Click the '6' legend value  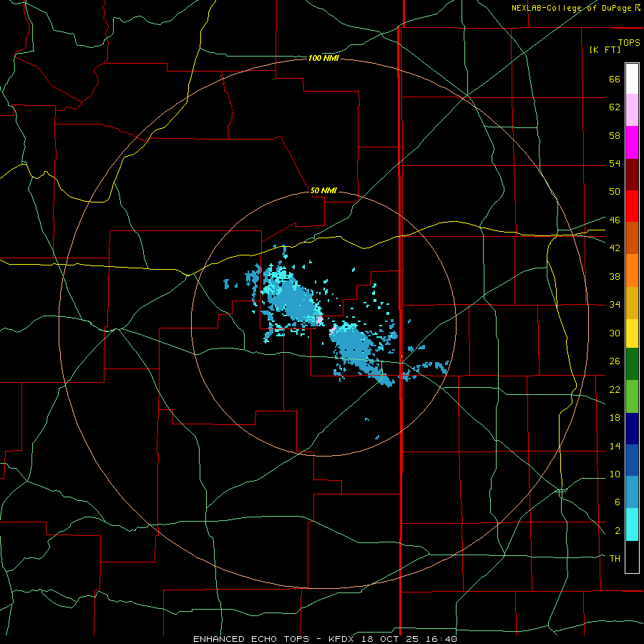click(x=618, y=502)
